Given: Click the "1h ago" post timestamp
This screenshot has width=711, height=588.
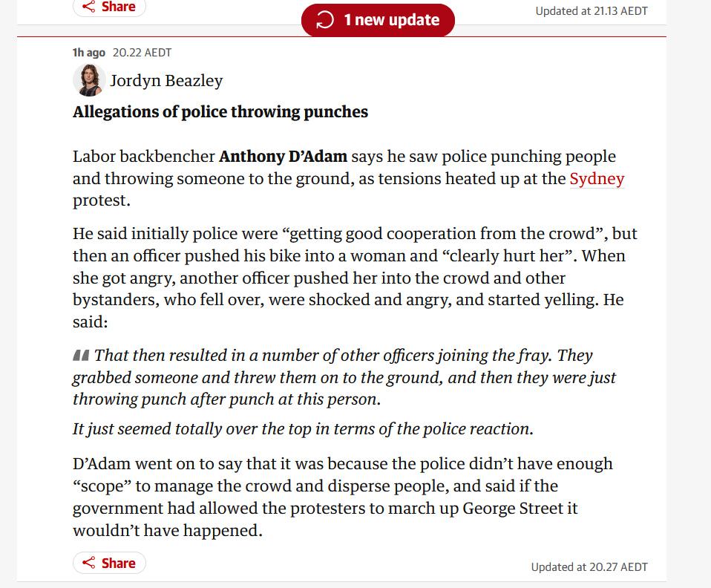Looking at the screenshot, I should coord(88,53).
